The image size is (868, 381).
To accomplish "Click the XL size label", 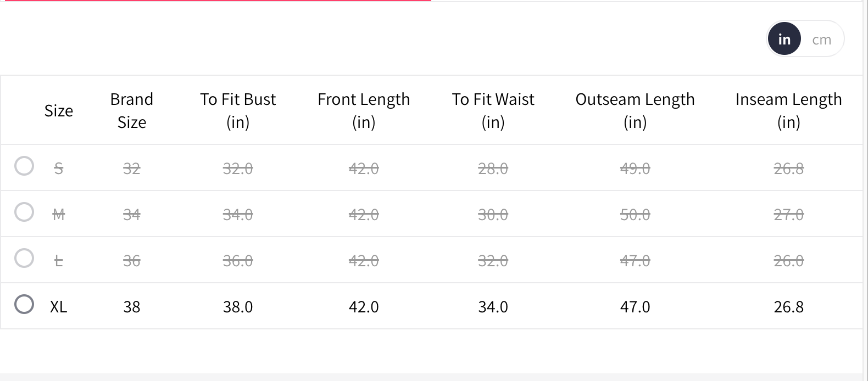I will coord(59,307).
